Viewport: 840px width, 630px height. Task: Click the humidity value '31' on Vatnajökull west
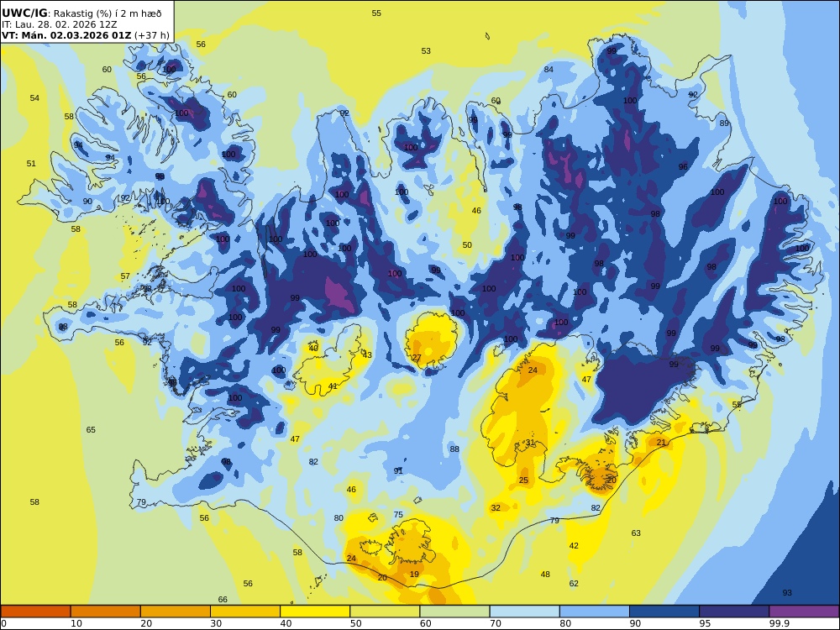(530, 443)
